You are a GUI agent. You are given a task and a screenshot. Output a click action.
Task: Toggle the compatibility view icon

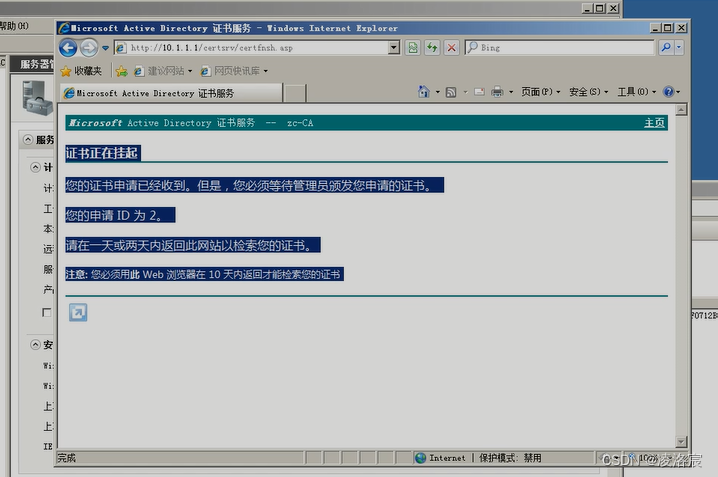[413, 48]
